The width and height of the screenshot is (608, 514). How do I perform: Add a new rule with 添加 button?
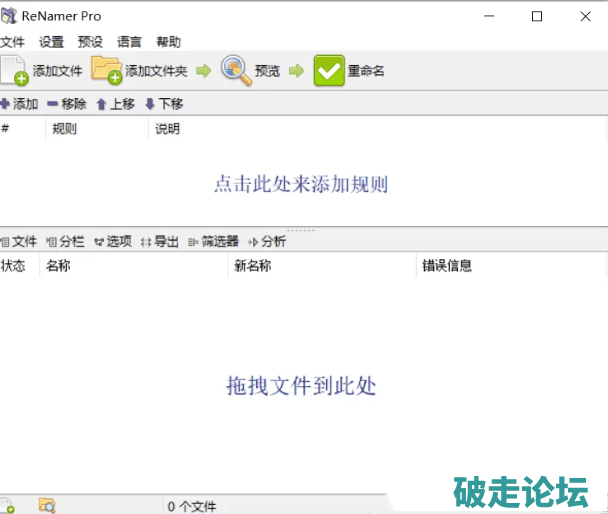pos(20,104)
